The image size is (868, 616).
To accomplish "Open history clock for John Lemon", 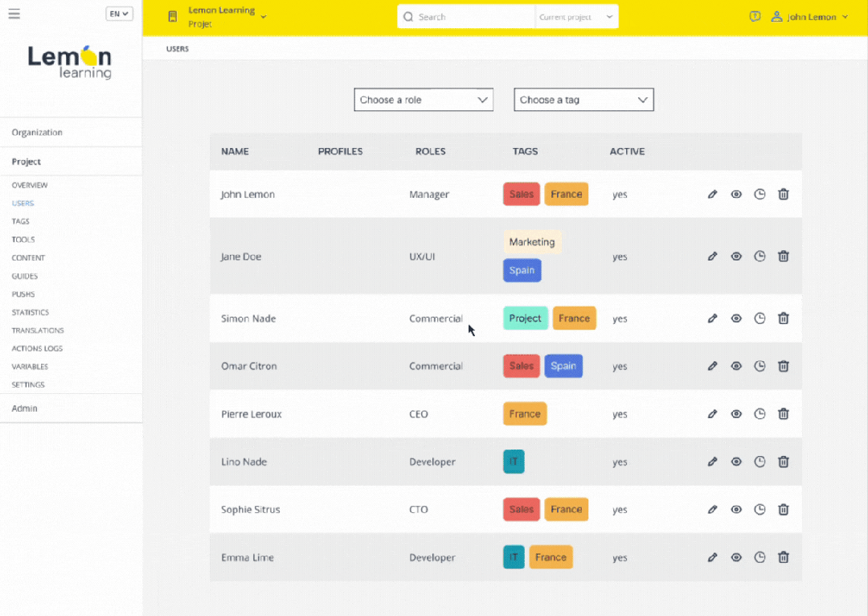I will tap(759, 194).
